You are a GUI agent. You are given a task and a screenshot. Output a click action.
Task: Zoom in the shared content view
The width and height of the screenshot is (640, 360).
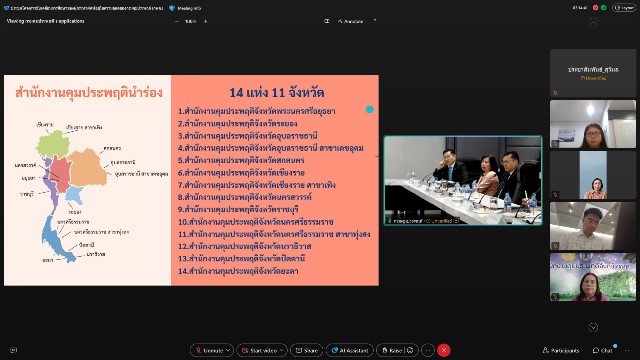tap(205, 21)
